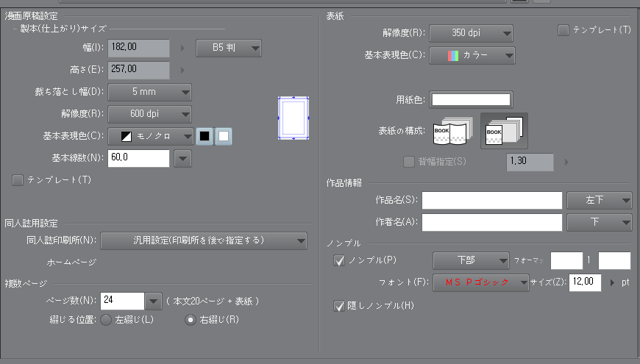The image size is (640, 364).
Task: Expand the spine width 1.30 arrow
Action: click(566, 162)
